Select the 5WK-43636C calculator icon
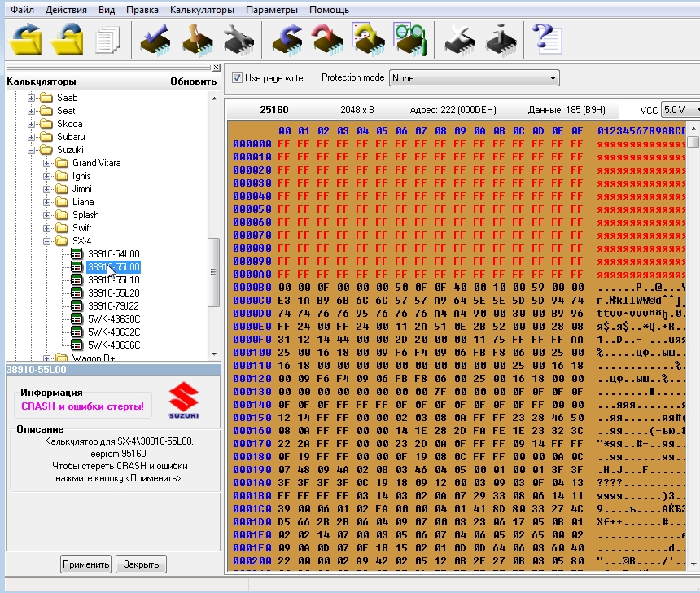 [x=77, y=345]
